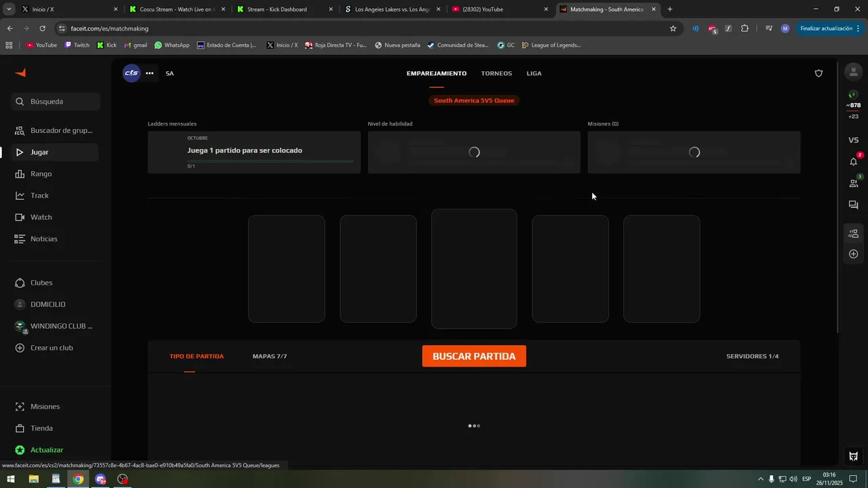
Task: Open the Ladders mensuales placement card
Action: tap(254, 152)
